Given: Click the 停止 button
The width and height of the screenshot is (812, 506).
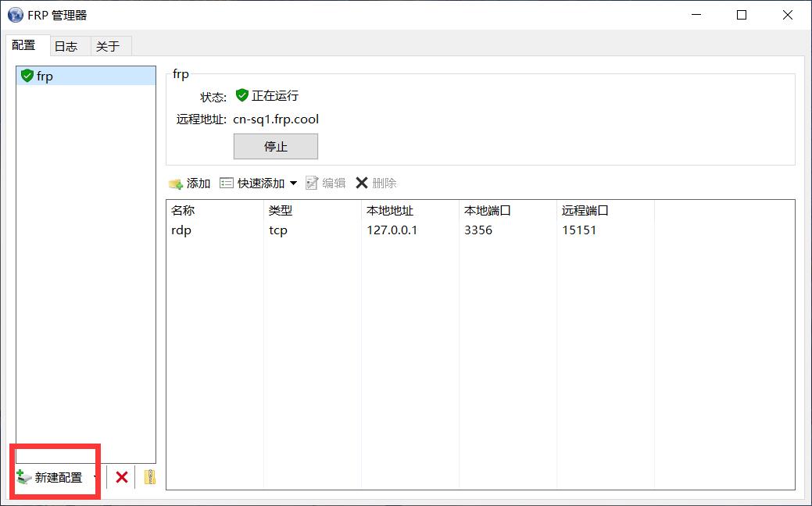Looking at the screenshot, I should click(276, 147).
